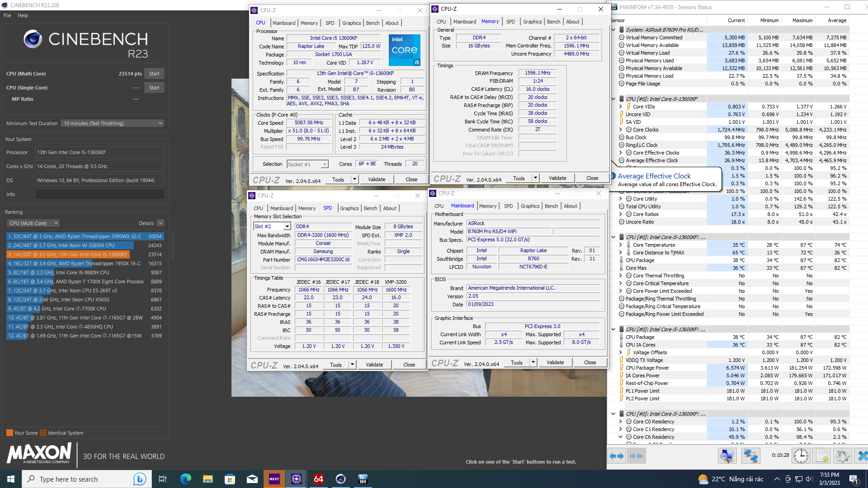Expand Core Clocks sensor row
Image resolution: width=868 pixels, height=488 pixels.
point(621,130)
